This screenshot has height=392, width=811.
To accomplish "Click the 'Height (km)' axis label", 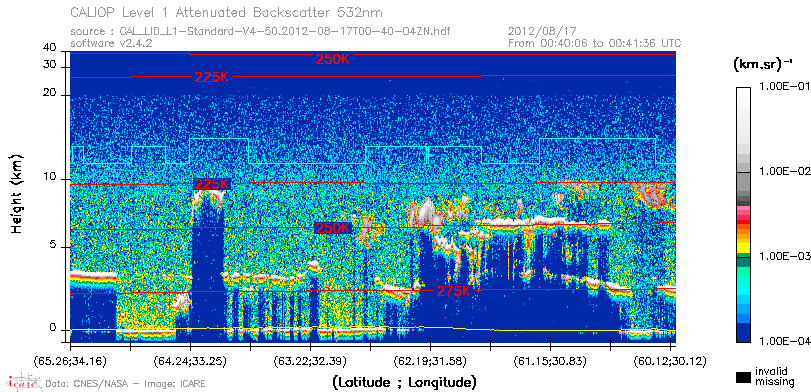I will point(17,193).
